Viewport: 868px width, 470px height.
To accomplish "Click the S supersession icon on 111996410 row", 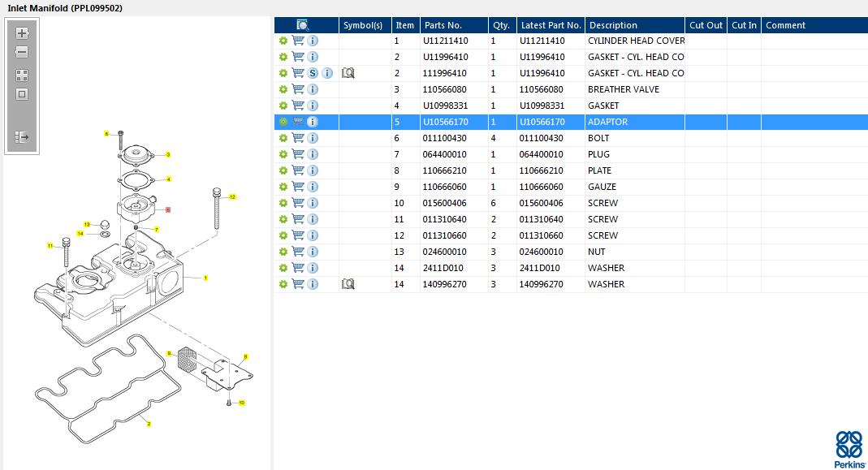I will [x=313, y=73].
